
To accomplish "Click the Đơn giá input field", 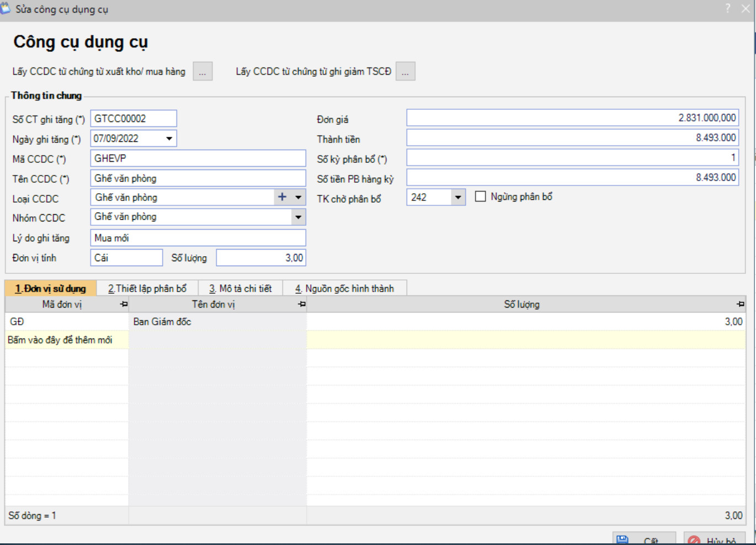I will (572, 118).
